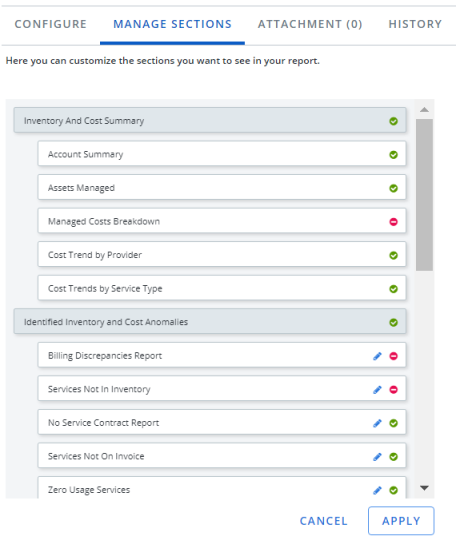Viewport: 456px width, 552px height.
Task: Toggle Cost Trend by Provider inclusion
Action: click(393, 255)
